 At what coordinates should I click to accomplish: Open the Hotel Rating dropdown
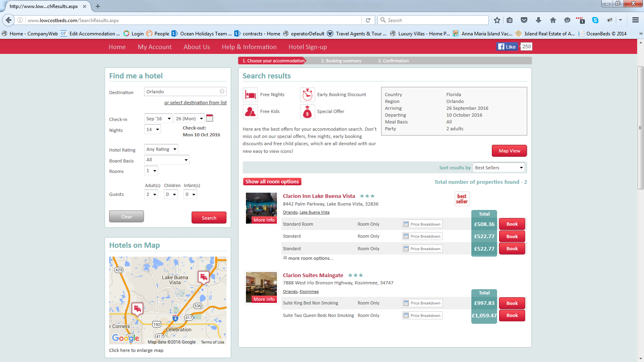coord(161,149)
